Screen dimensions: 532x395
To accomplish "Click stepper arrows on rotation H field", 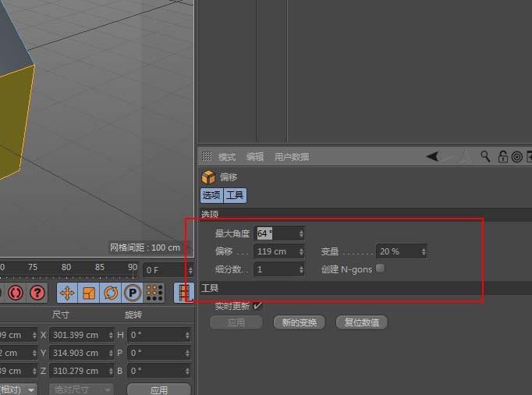I will pyautogui.click(x=187, y=335).
